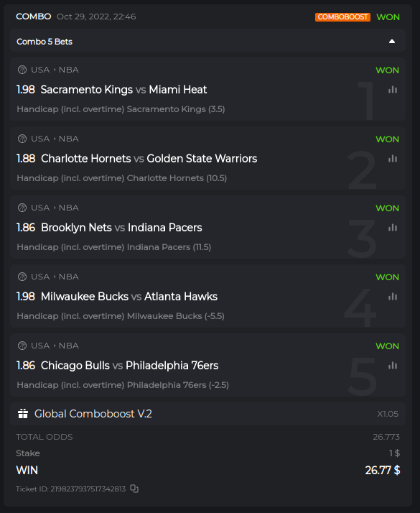The height and width of the screenshot is (513, 420).
Task: Click USA NBA breadcrumb of Milwaukee Bucks bet
Action: tap(55, 277)
